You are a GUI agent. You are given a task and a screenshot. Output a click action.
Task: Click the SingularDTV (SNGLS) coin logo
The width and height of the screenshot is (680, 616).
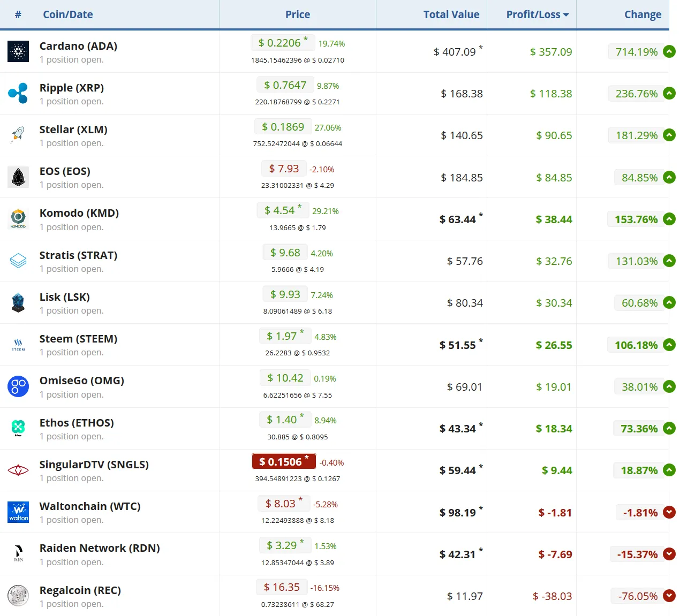[18, 470]
